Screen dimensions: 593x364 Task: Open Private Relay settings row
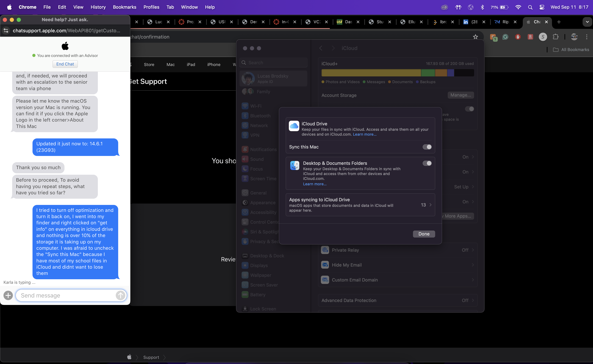click(397, 250)
